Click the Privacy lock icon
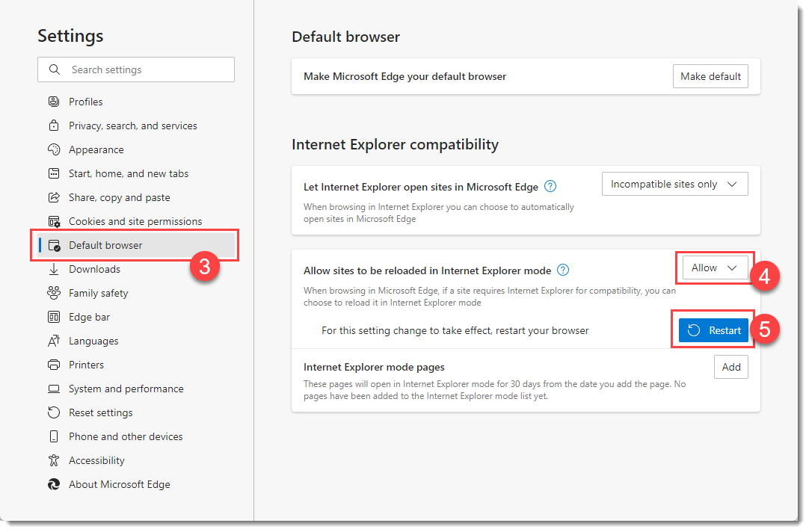809x532 pixels. pos(54,126)
